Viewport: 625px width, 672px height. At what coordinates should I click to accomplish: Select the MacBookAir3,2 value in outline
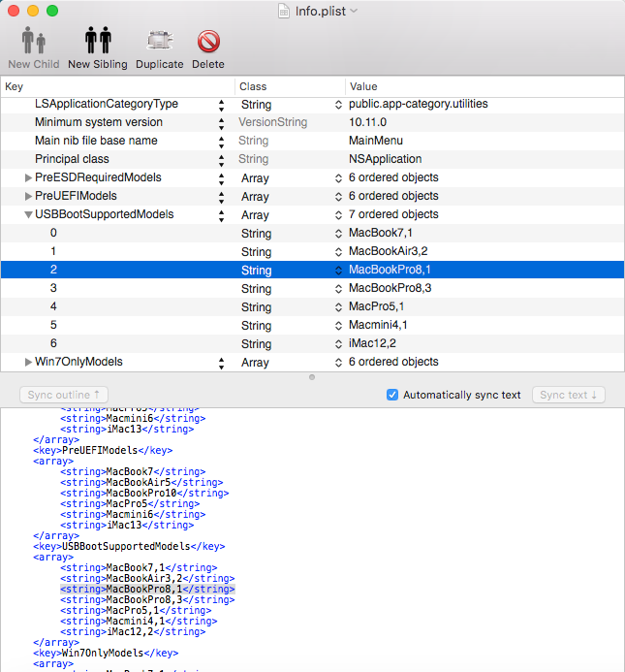pos(389,251)
